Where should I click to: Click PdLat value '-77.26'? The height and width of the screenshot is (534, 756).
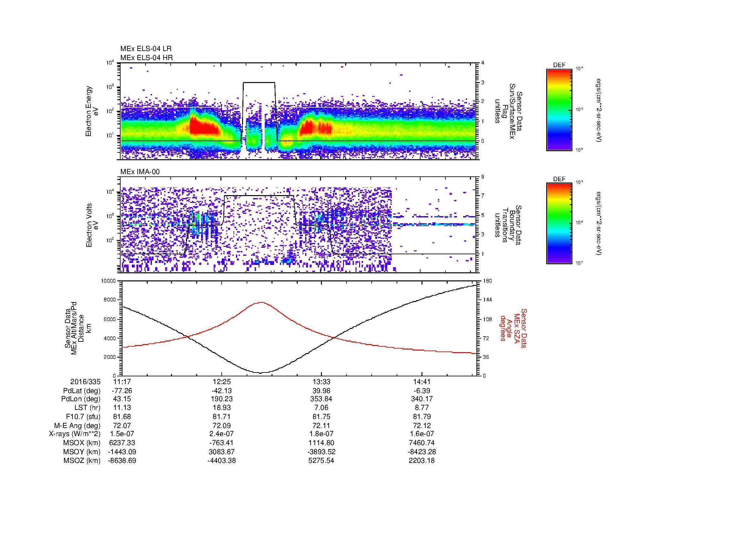coord(122,391)
